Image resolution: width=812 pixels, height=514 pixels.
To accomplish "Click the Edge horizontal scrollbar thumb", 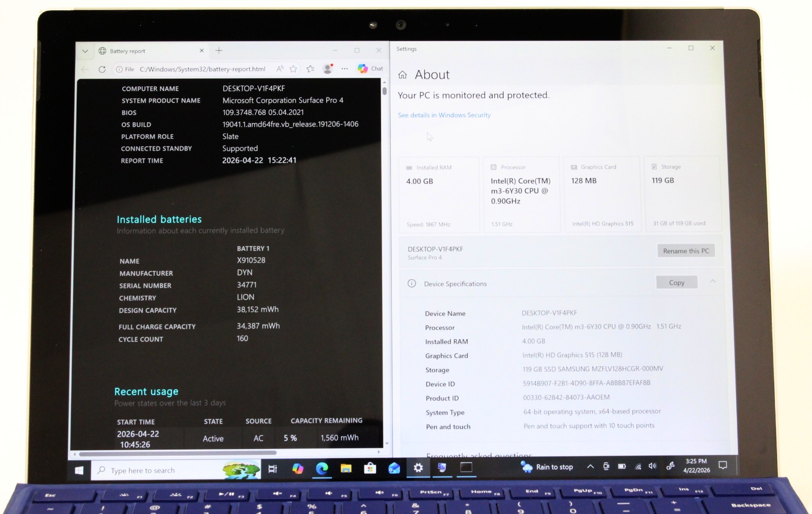I will point(177,453).
